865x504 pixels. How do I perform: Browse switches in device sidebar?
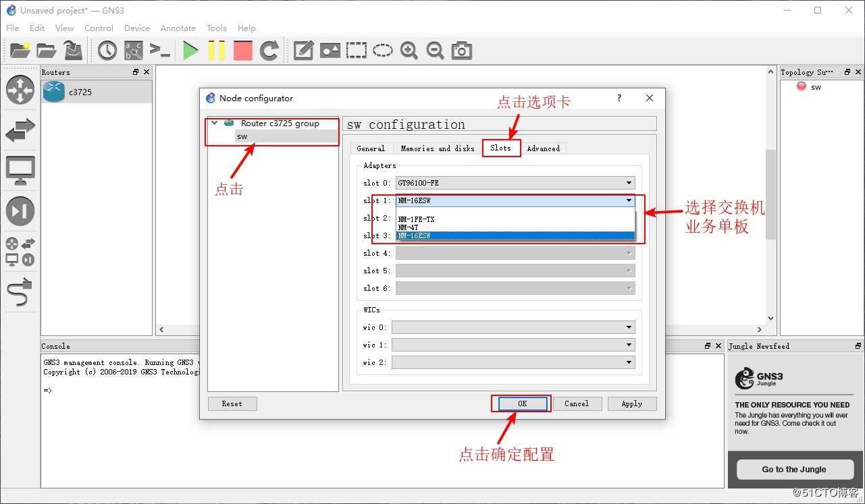click(x=20, y=130)
